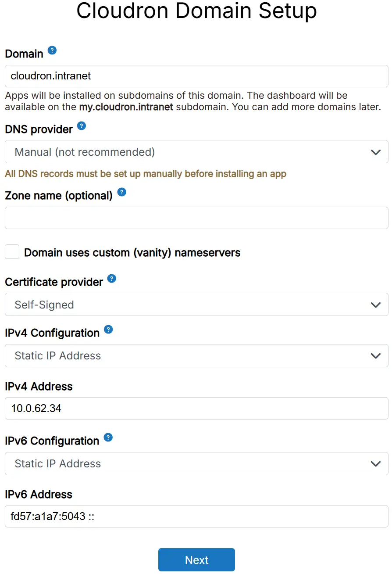
Task: Click the IPv4 Configuration help icon
Action: click(108, 330)
